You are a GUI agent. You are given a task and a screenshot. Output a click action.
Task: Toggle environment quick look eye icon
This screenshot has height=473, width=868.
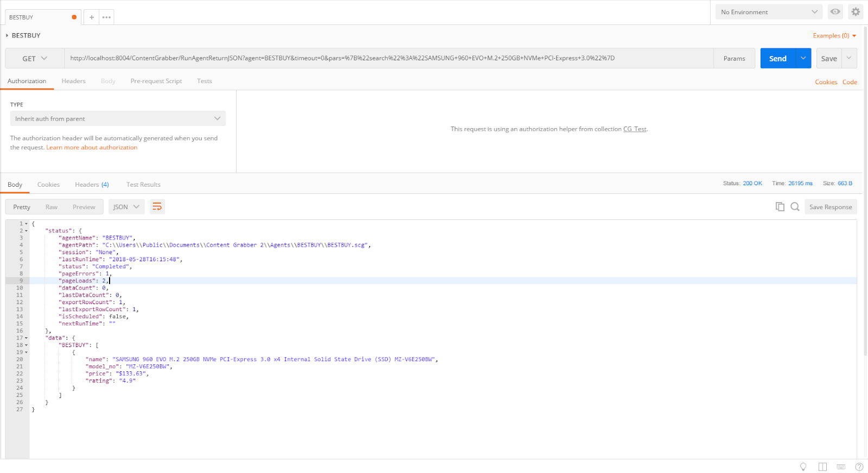click(x=835, y=11)
